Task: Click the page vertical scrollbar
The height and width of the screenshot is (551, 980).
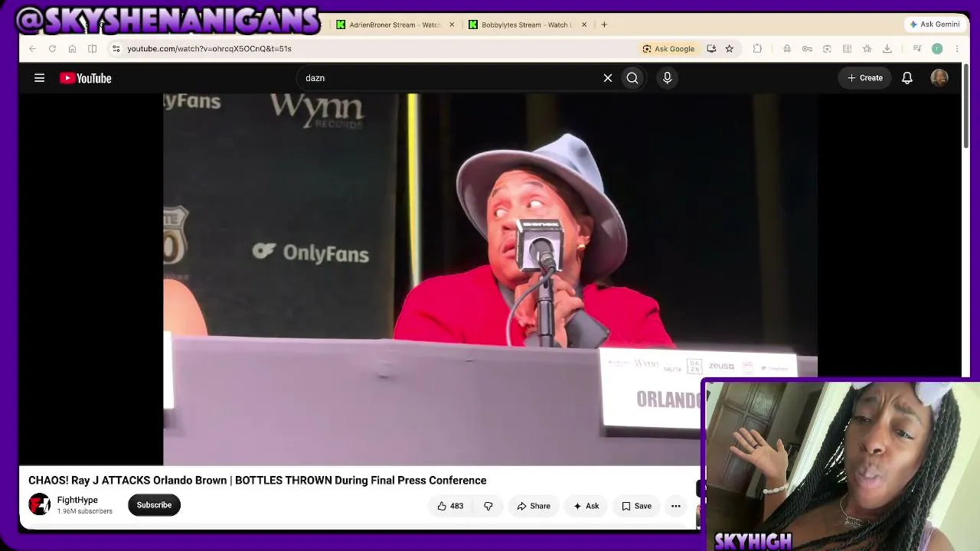Action: point(965,107)
